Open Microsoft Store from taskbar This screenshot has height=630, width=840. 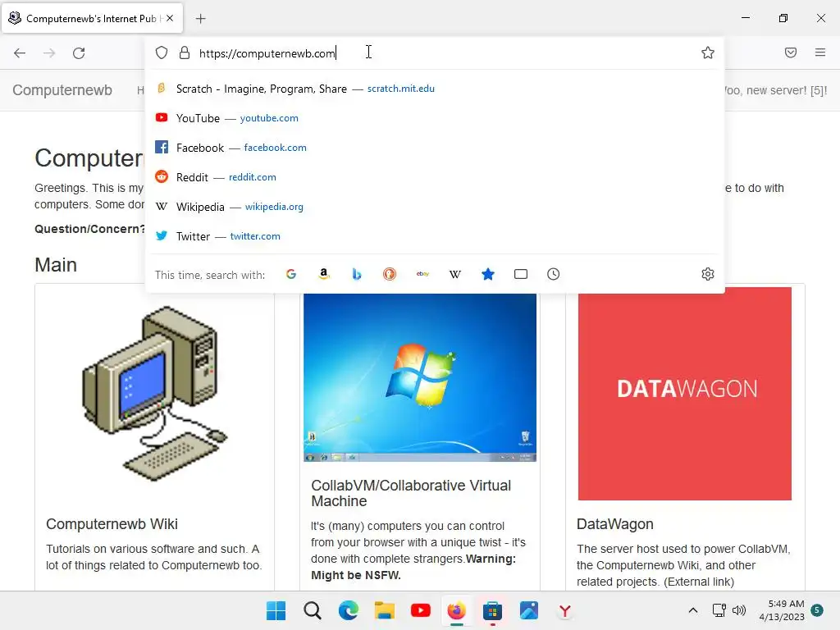coord(492,610)
